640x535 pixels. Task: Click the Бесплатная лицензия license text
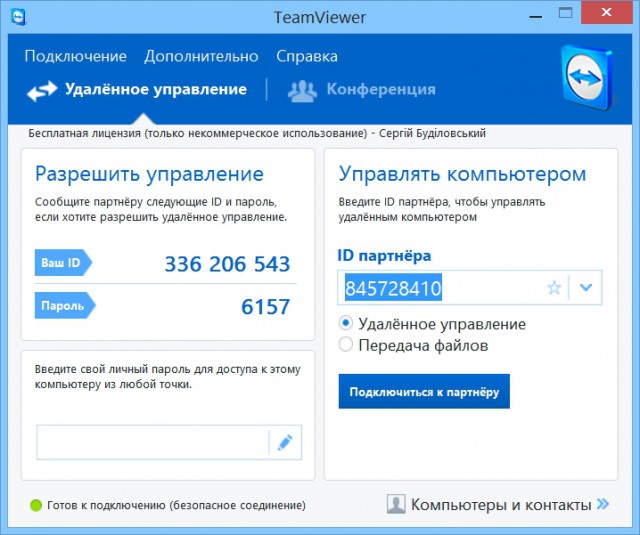tap(257, 133)
